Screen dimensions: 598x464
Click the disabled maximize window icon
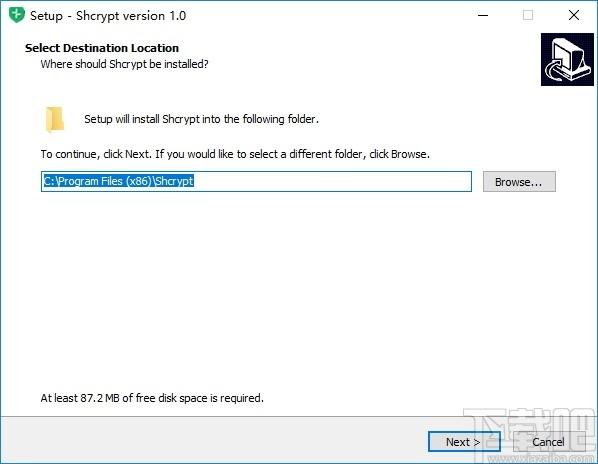click(x=528, y=15)
